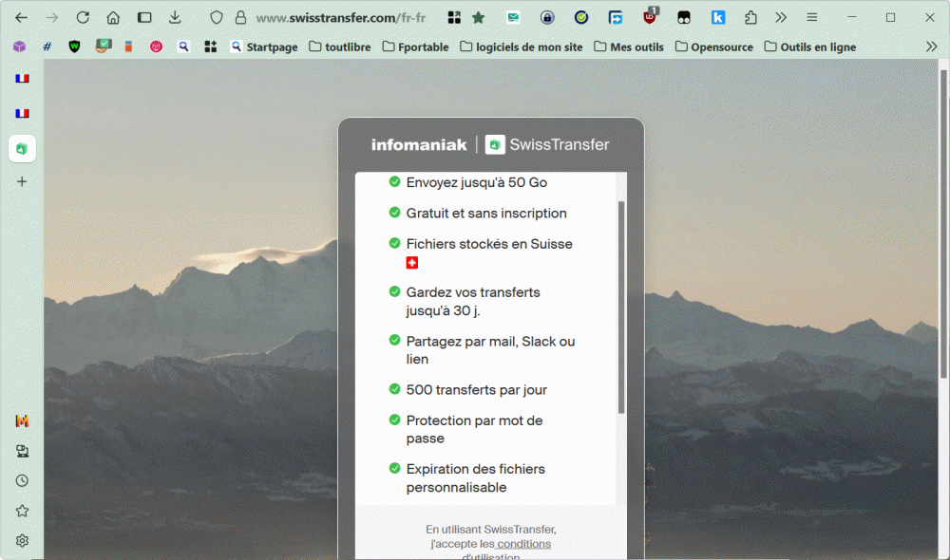This screenshot has height=560, width=950.
Task: Click text '500 transferts par jour'
Action: 477,390
